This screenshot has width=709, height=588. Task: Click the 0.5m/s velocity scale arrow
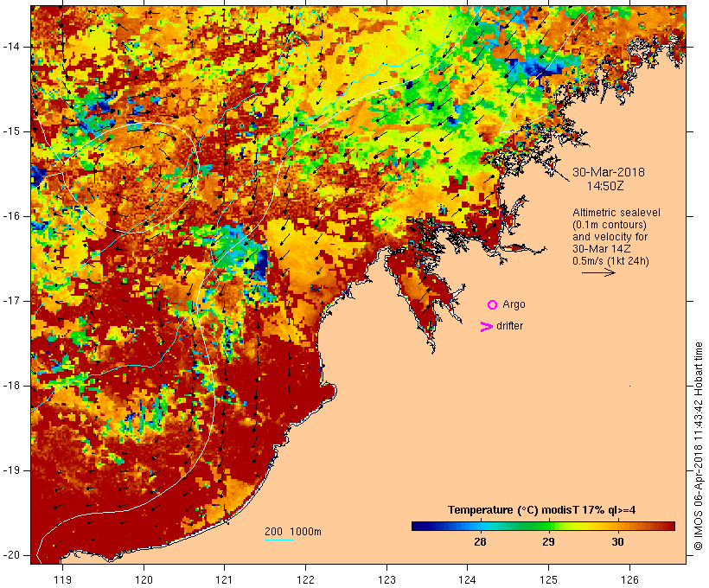pos(598,272)
